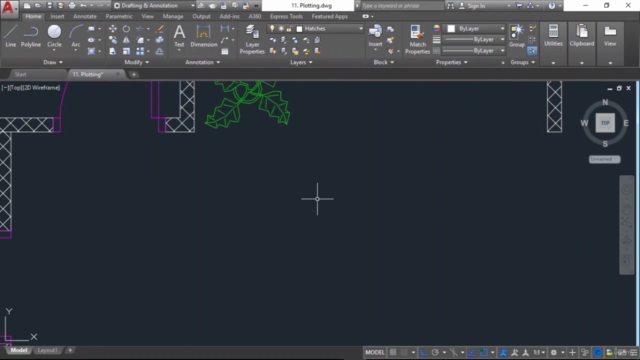
Task: Toggle layer on/off lightbulb for Hatches
Action: click(272, 29)
